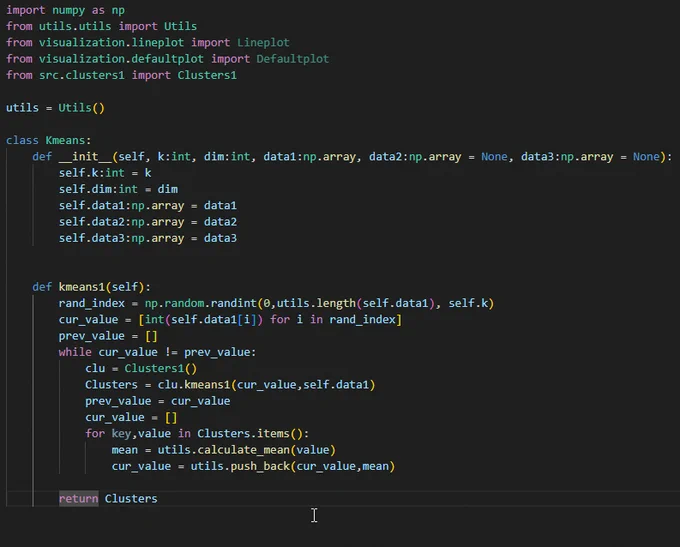Click the 'Defaultplot' import name
The width and height of the screenshot is (680, 547).
[x=293, y=59]
